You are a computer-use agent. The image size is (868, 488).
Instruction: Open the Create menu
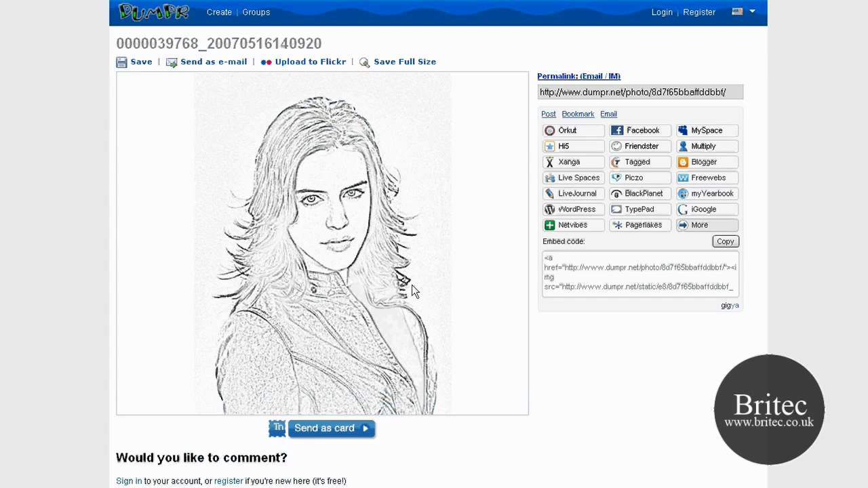[x=219, y=12]
